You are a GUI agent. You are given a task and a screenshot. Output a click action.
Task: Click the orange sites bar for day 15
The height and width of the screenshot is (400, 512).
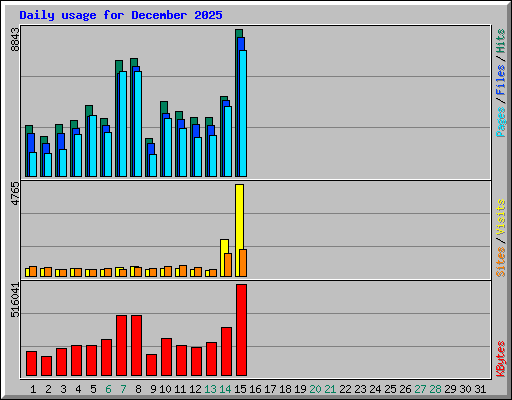click(x=243, y=263)
